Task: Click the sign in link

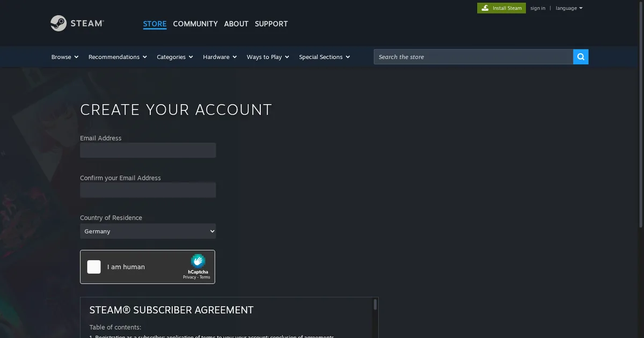Action: 538,8
